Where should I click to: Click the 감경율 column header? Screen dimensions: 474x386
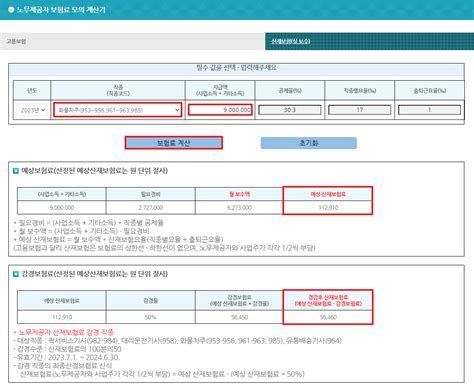[x=151, y=300]
